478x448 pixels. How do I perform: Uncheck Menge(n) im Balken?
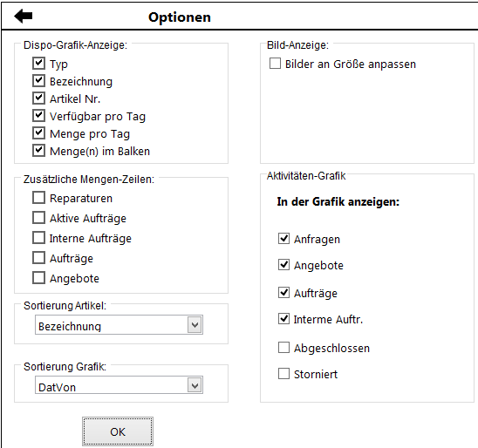[38, 151]
